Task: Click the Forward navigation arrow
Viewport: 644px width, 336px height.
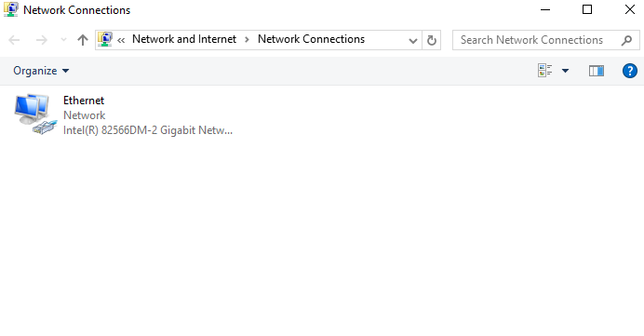Action: [42, 40]
